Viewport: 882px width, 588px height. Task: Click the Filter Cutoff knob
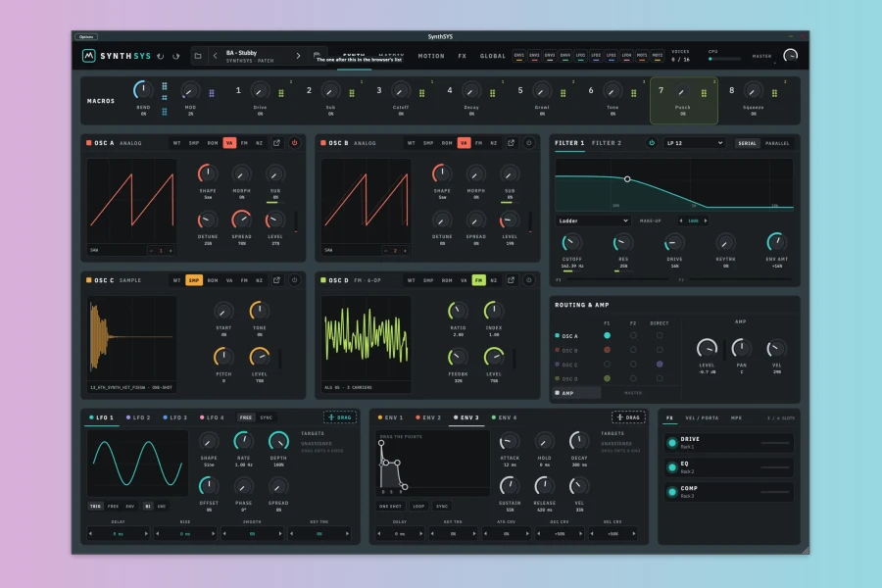tap(571, 243)
